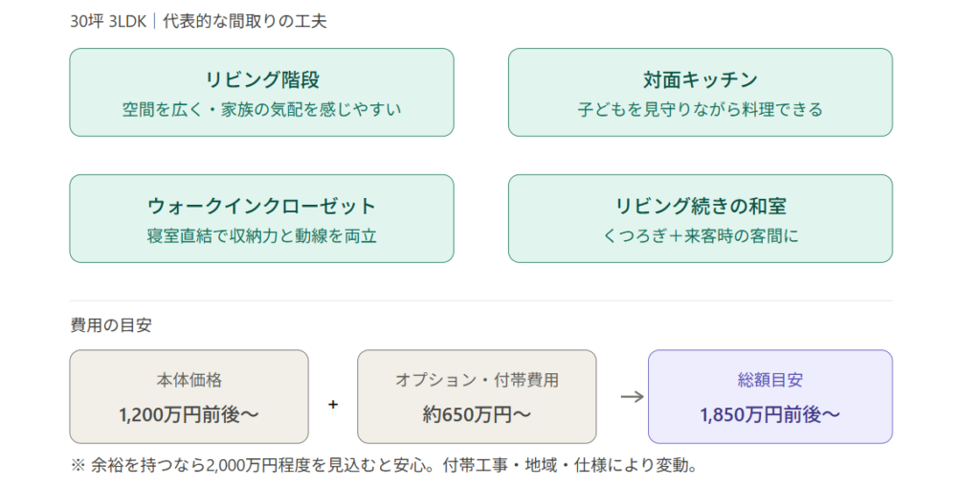Image resolution: width=980 pixels, height=487 pixels.
Task: Click the right arrow before 総額目安
Action: point(632,396)
